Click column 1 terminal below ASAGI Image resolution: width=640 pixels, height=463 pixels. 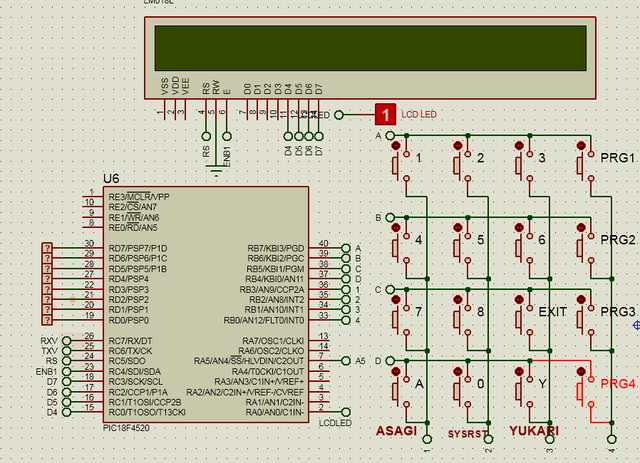point(427,439)
